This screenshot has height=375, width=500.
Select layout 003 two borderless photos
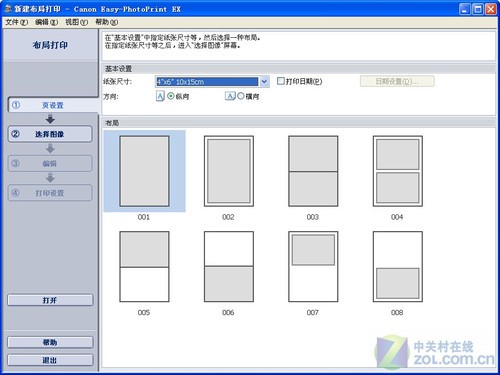coord(313,171)
